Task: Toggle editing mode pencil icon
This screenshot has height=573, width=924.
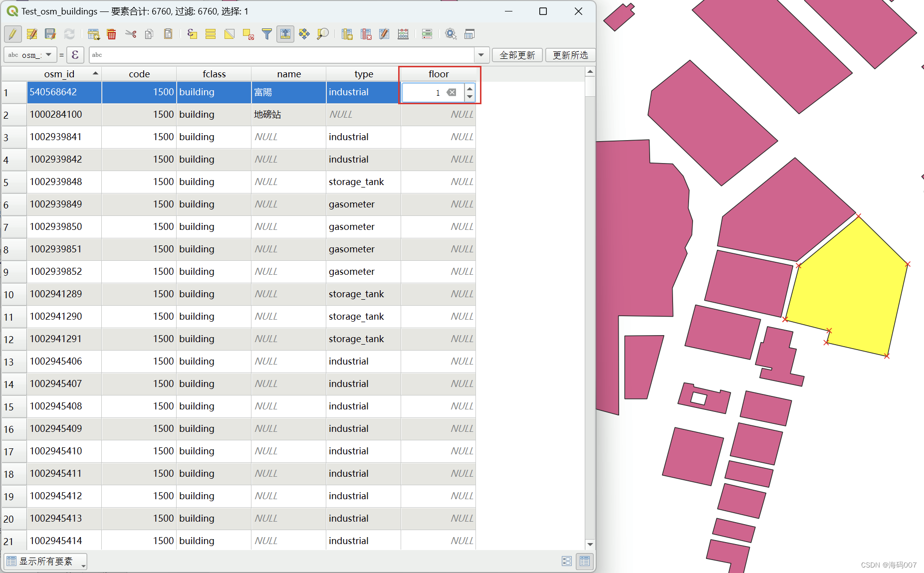Action: click(13, 34)
